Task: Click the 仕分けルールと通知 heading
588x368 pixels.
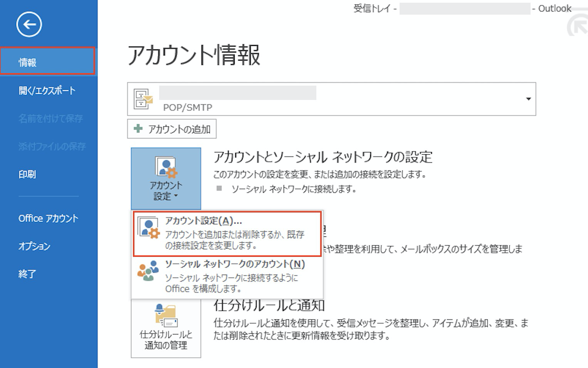Action: coord(269,306)
